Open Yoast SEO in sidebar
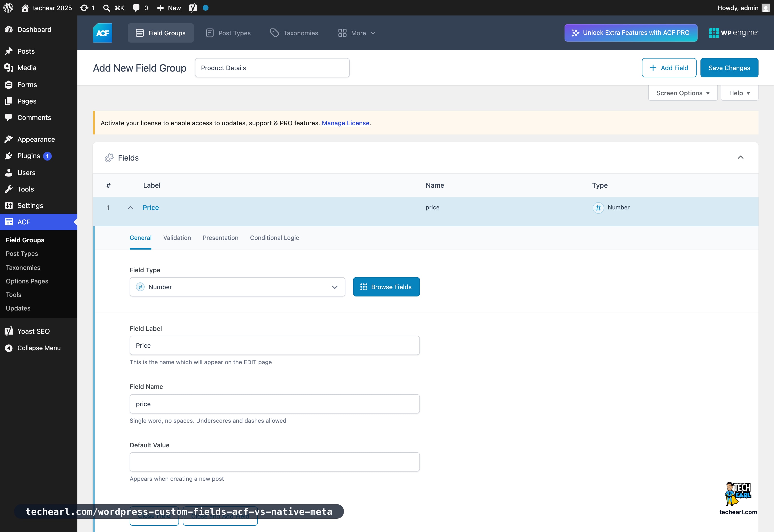Screen dimensions: 774x532 tap(39, 331)
